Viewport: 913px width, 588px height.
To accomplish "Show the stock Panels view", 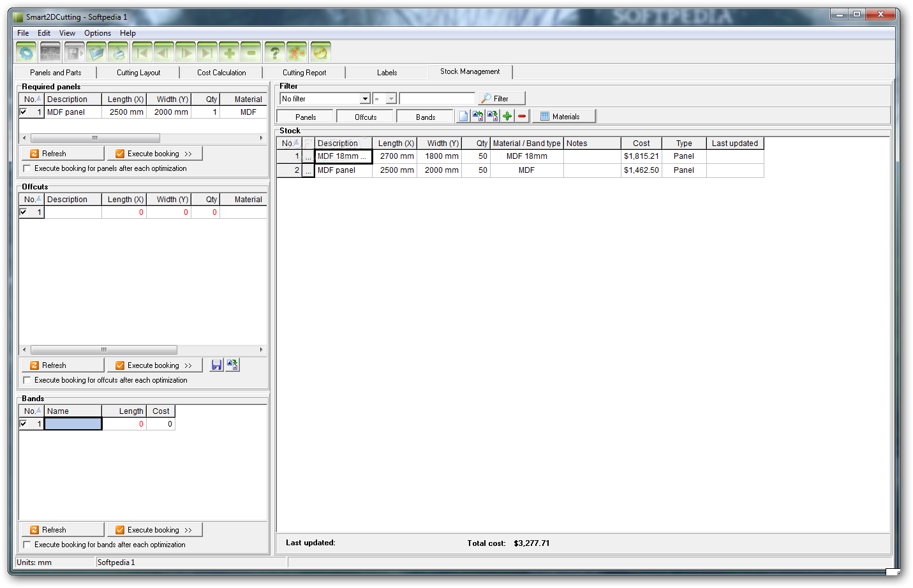I will 306,117.
